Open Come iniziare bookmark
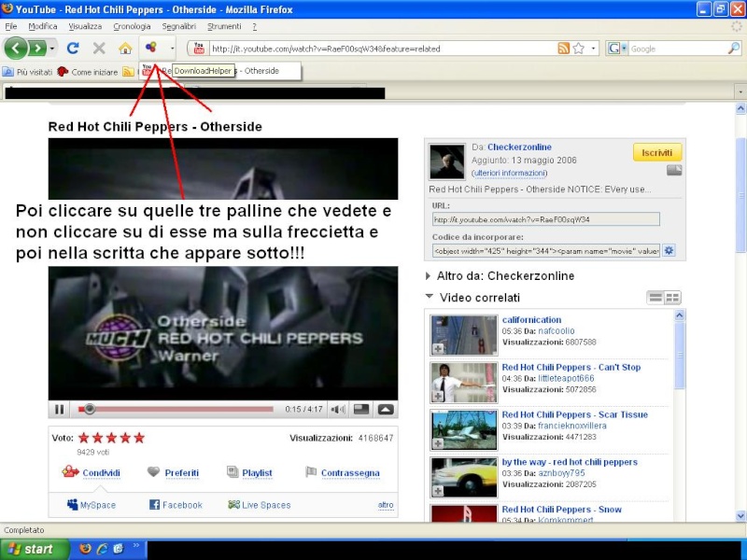The width and height of the screenshot is (747, 560). pos(88,72)
